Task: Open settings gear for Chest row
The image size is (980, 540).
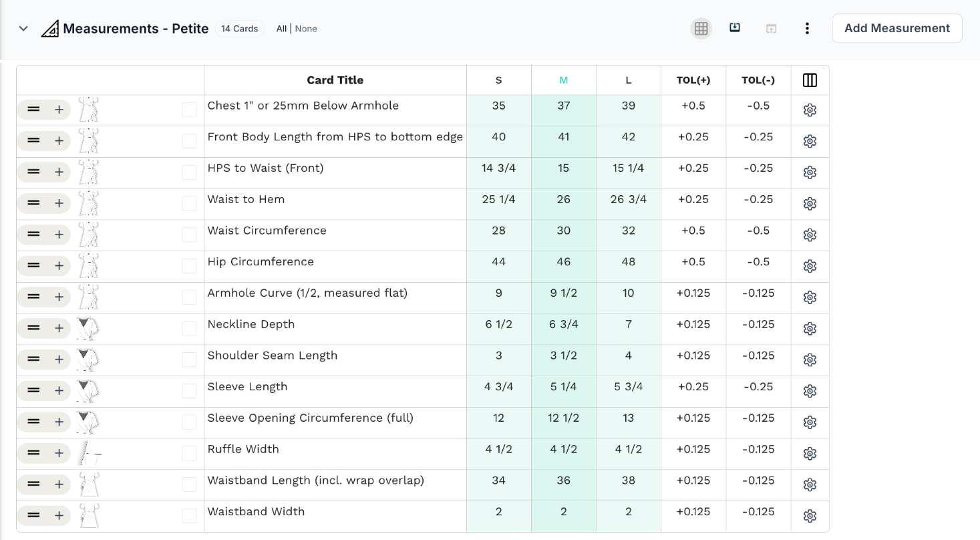Action: pos(810,110)
